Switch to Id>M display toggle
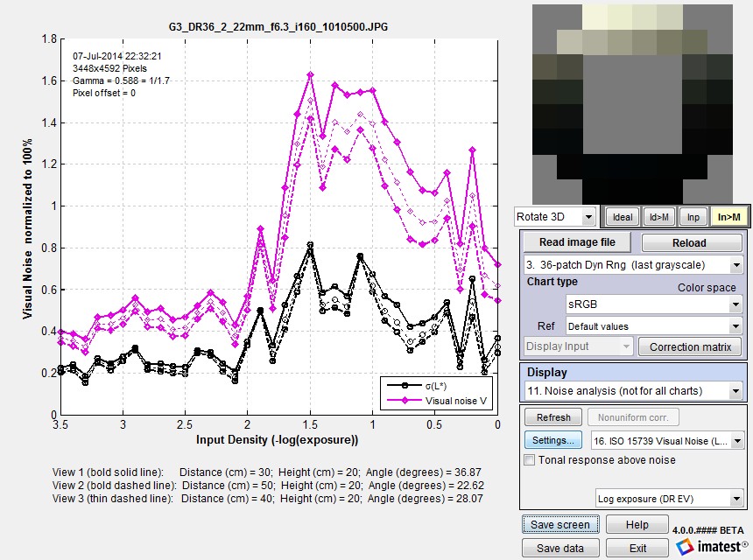753x560 pixels. [658, 217]
